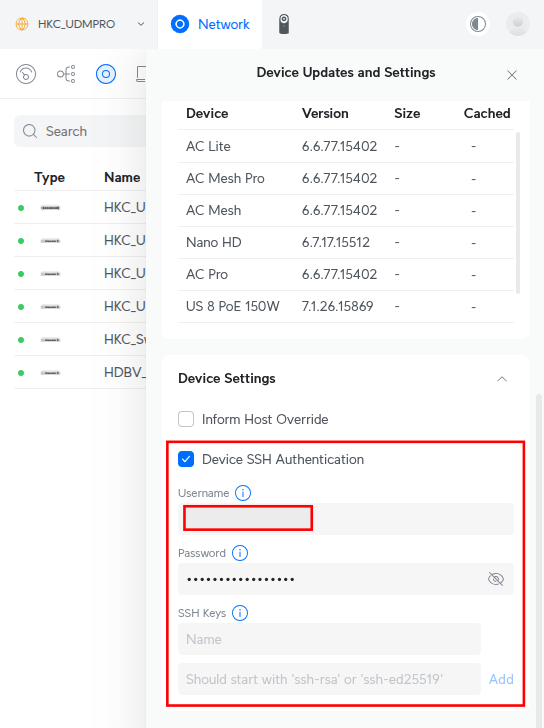This screenshot has width=544, height=728.
Task: Select the US 8 PoE 150W row
Action: click(x=346, y=306)
